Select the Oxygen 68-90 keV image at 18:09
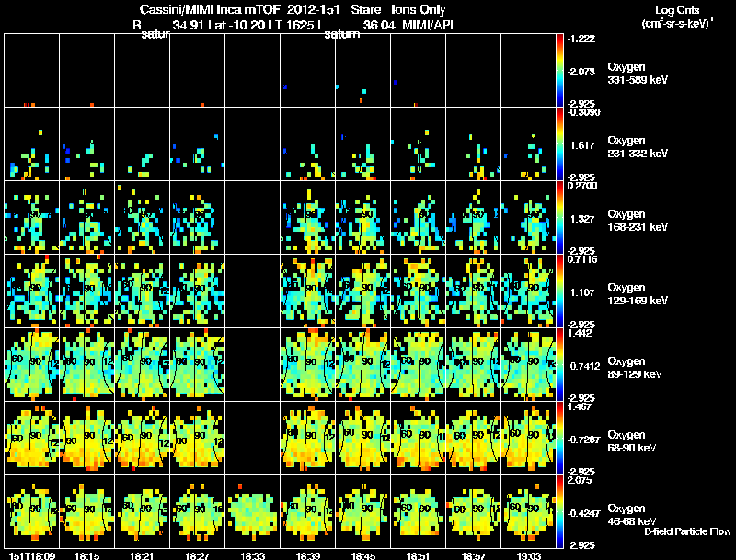Image resolution: width=736 pixels, height=560 pixels. (x=31, y=438)
